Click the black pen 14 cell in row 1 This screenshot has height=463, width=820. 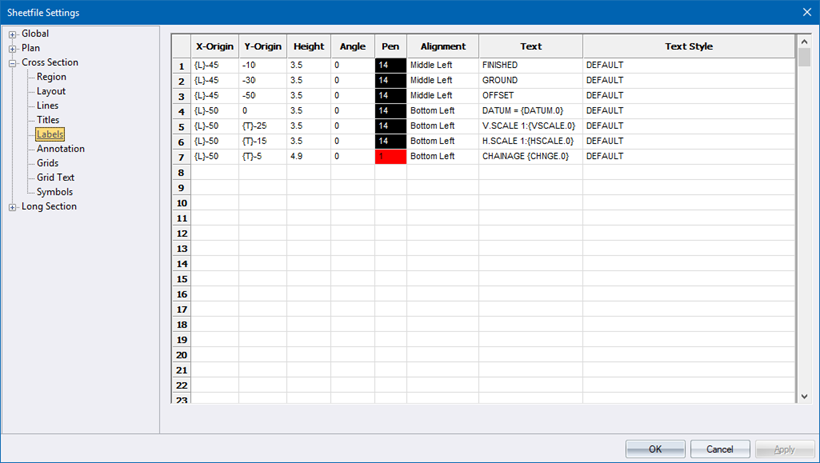(390, 65)
